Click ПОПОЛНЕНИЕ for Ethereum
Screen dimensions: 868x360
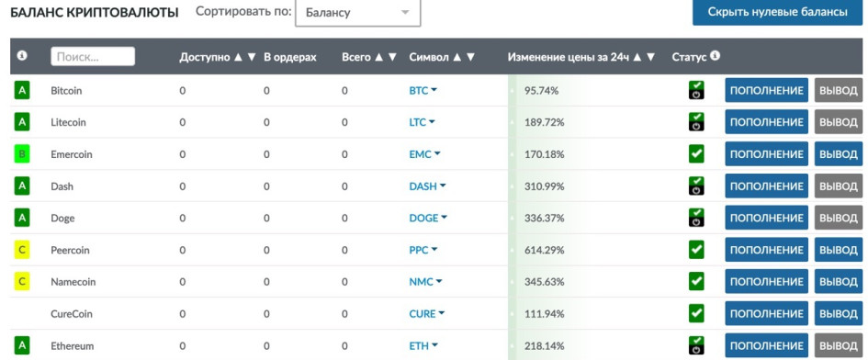767,345
